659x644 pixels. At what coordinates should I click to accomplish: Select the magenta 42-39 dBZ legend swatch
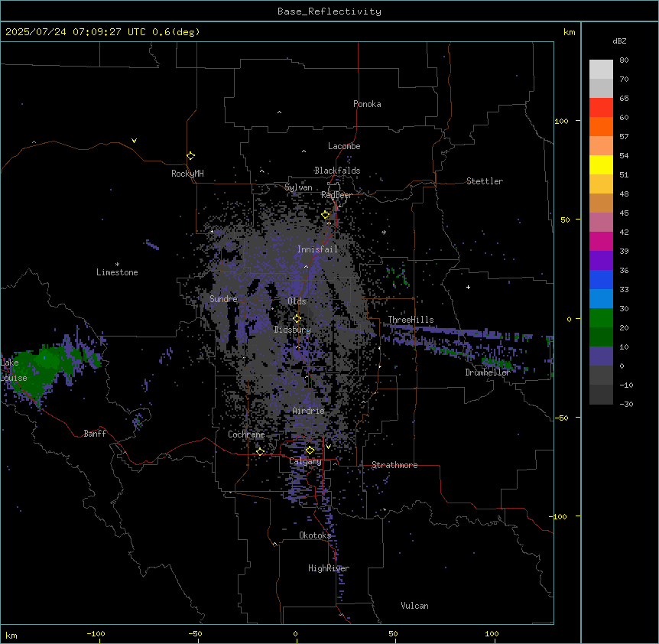(601, 241)
